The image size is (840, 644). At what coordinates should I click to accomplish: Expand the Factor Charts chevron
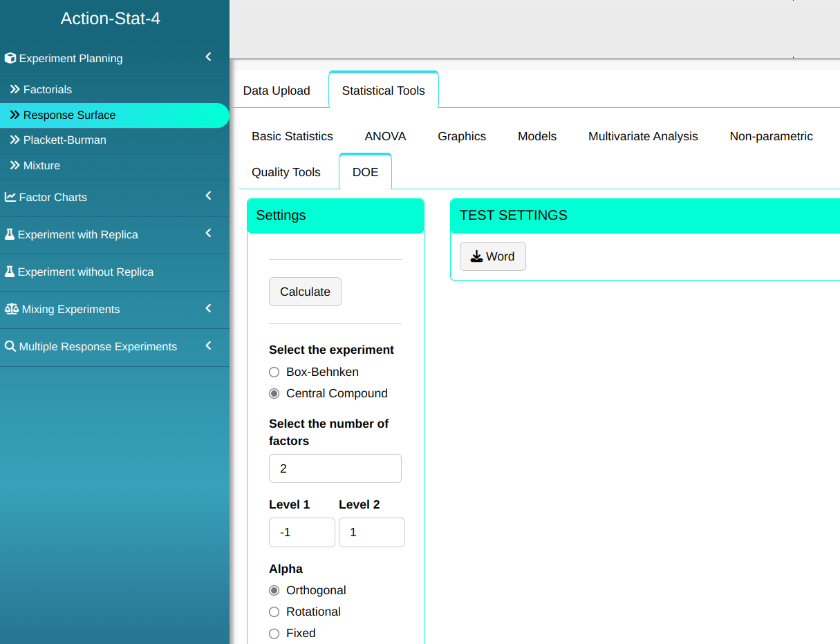pos(208,196)
